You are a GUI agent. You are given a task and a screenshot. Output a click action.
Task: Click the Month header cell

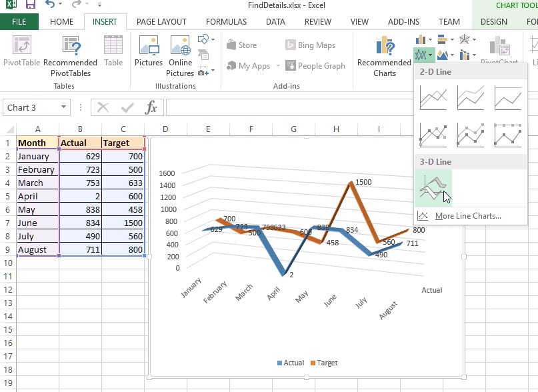point(37,143)
